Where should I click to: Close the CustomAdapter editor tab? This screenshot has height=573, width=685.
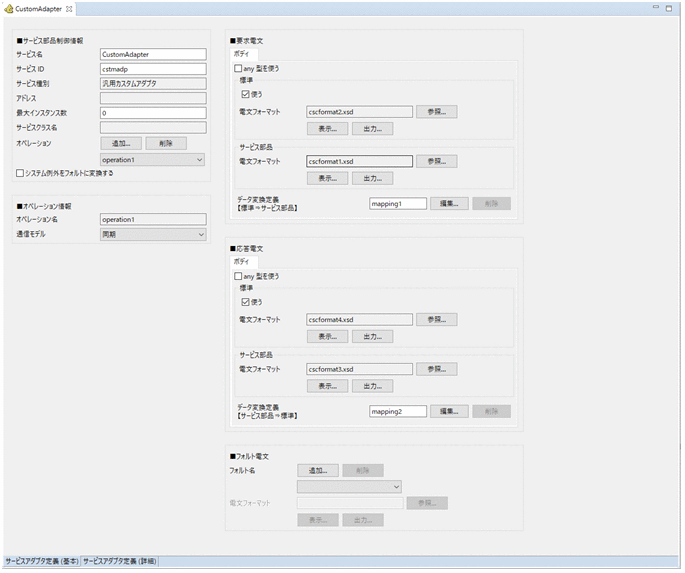pyautogui.click(x=69, y=9)
